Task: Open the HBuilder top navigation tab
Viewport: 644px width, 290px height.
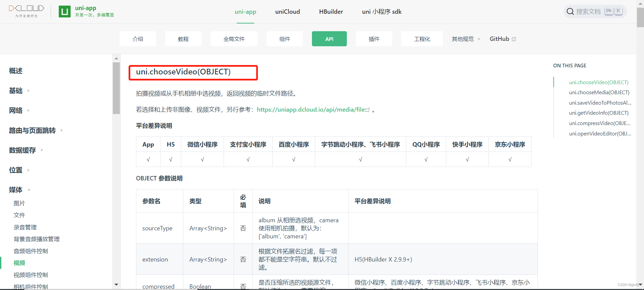Action: click(x=331, y=12)
